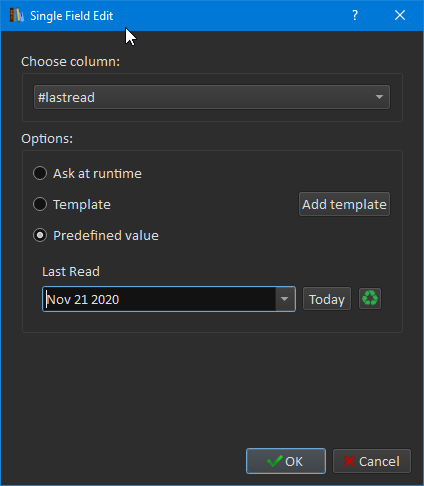424x486 pixels.
Task: Choose the Predefined value radio button
Action: coord(96,235)
